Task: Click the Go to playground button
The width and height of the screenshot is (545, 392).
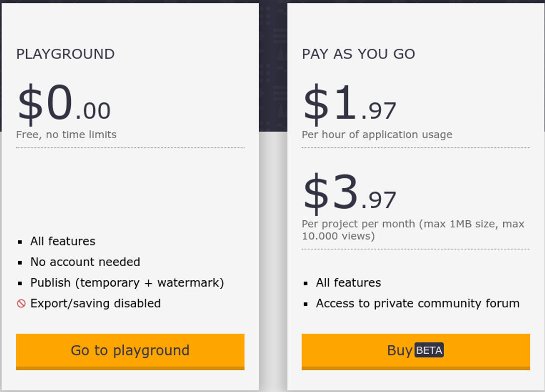Action: pos(130,352)
